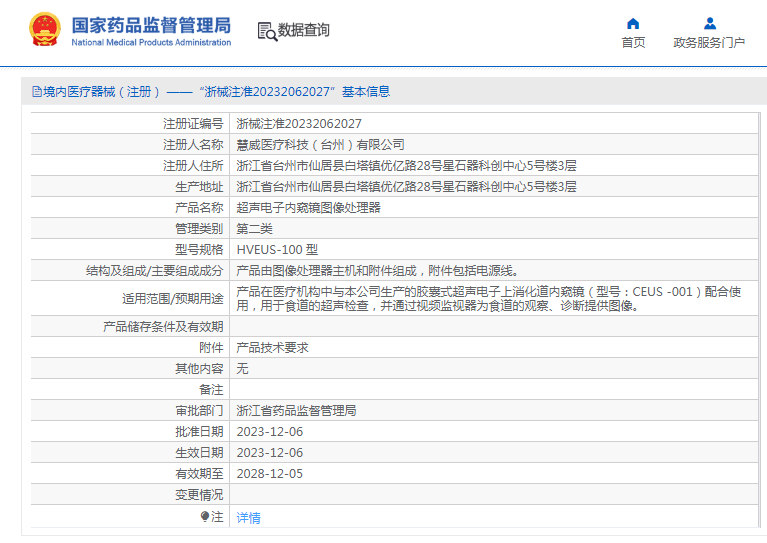Screen dimensions: 767x543
Task: Click 批准日期 value 2023-12-06
Action: tap(270, 432)
